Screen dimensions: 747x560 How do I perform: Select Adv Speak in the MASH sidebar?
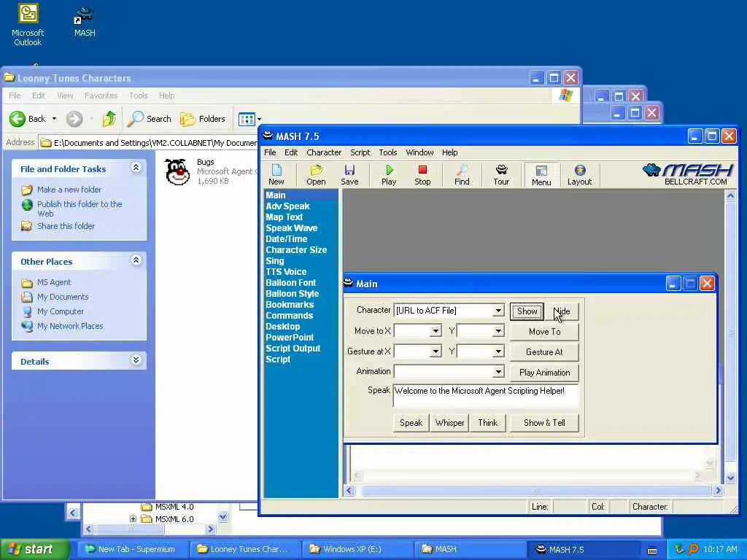coord(287,206)
